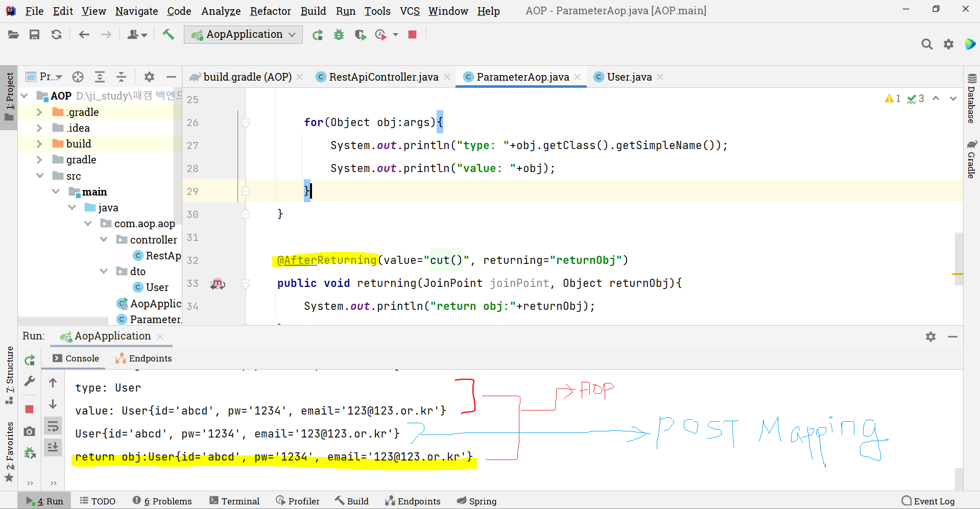Image resolution: width=980 pixels, height=509 pixels.
Task: Open the TODO tool window
Action: point(98,501)
